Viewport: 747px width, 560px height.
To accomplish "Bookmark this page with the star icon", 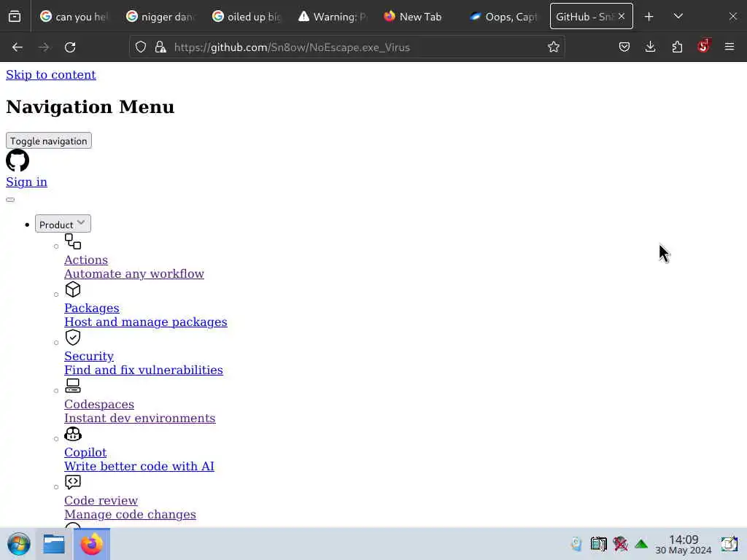I will pos(553,47).
